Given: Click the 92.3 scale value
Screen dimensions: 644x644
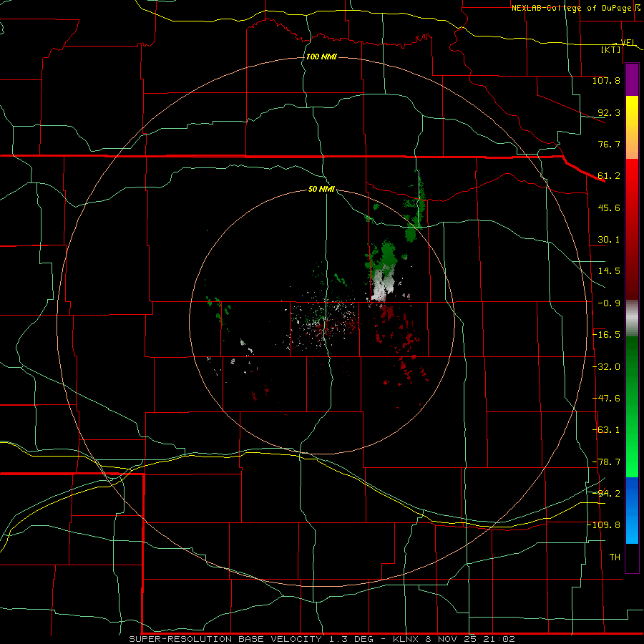Looking at the screenshot, I should [609, 112].
